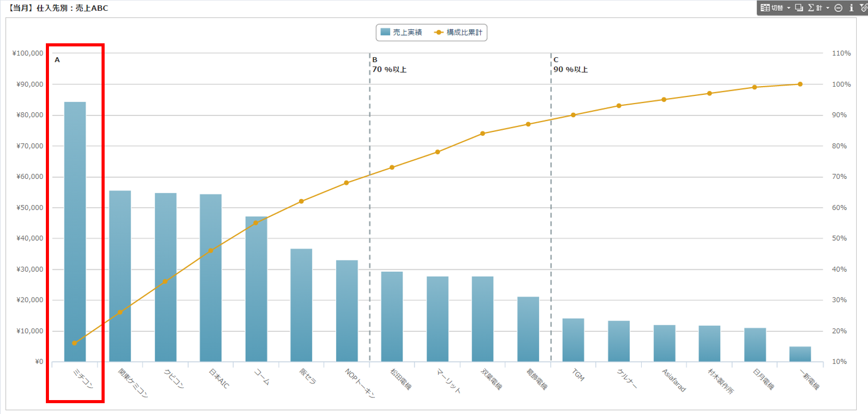This screenshot has height=414, width=868.
Task: Click the Asiafarad axis label
Action: (x=674, y=380)
